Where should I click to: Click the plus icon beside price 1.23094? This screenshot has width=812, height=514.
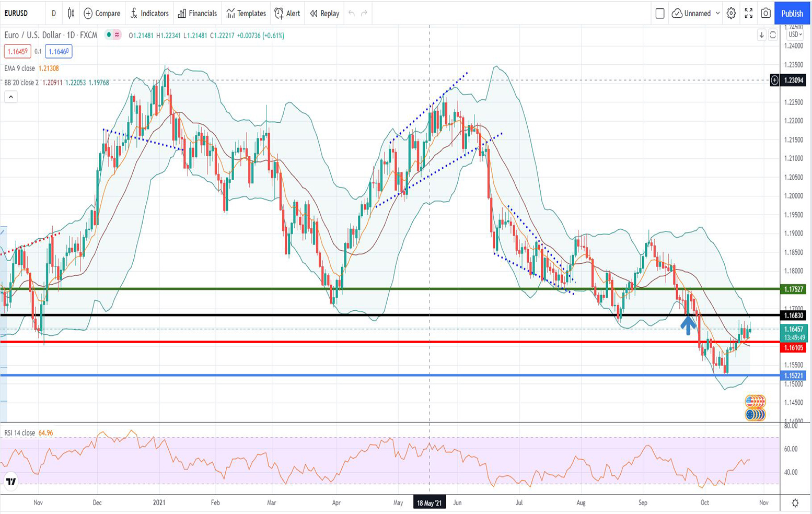click(774, 80)
